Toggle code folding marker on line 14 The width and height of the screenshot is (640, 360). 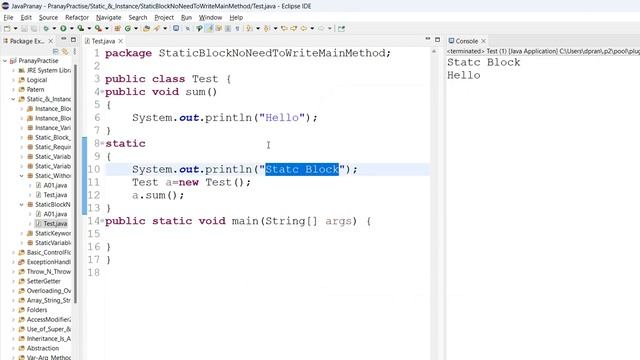pyautogui.click(x=102, y=220)
